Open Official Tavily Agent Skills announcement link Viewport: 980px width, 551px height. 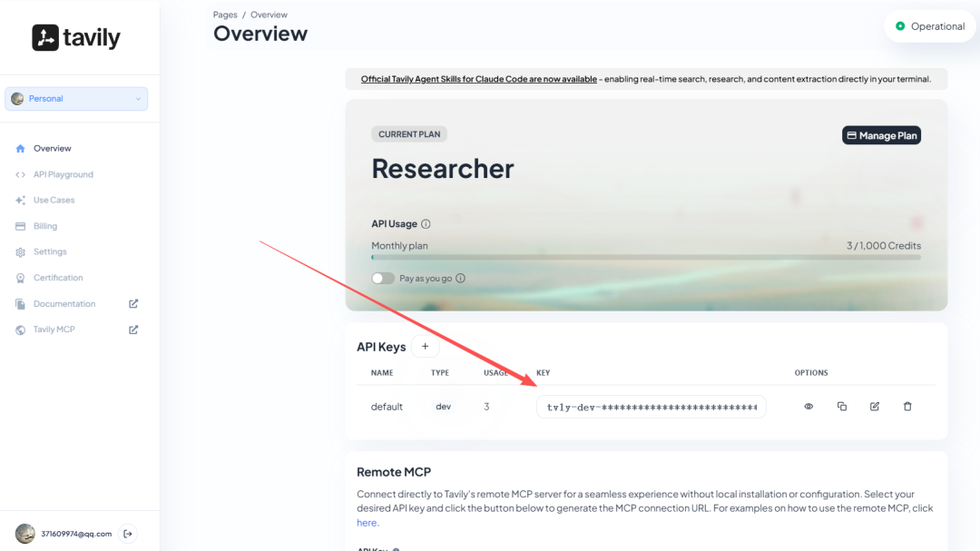[478, 79]
